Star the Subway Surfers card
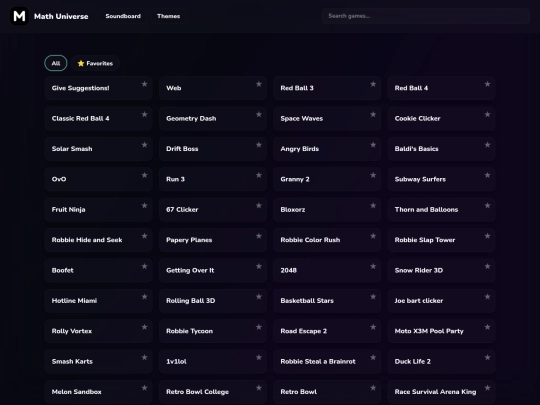This screenshot has width=540, height=405. 487,175
